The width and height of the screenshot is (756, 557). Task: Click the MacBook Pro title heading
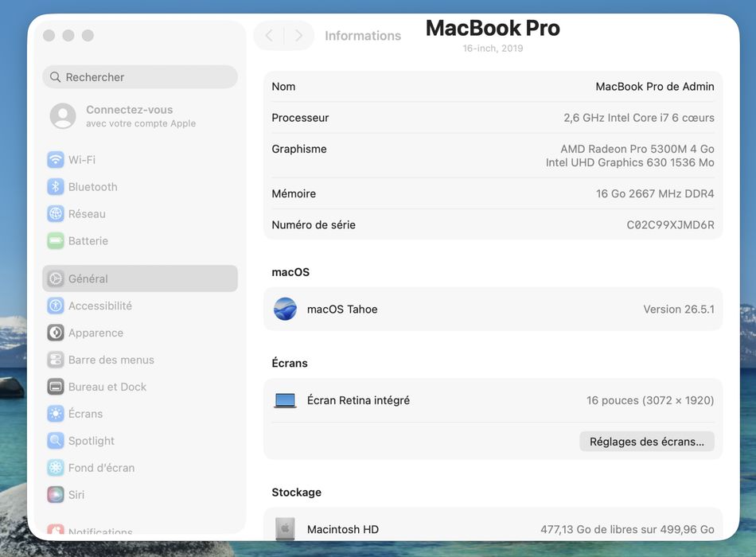tap(493, 28)
